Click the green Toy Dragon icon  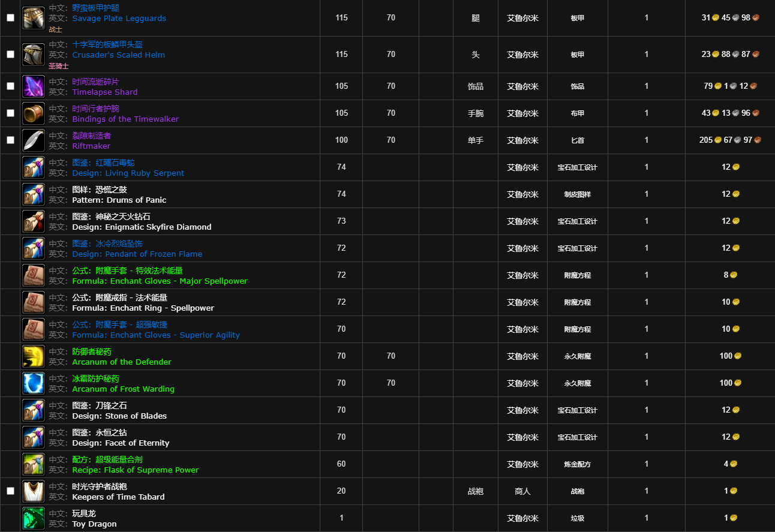pyautogui.click(x=33, y=518)
